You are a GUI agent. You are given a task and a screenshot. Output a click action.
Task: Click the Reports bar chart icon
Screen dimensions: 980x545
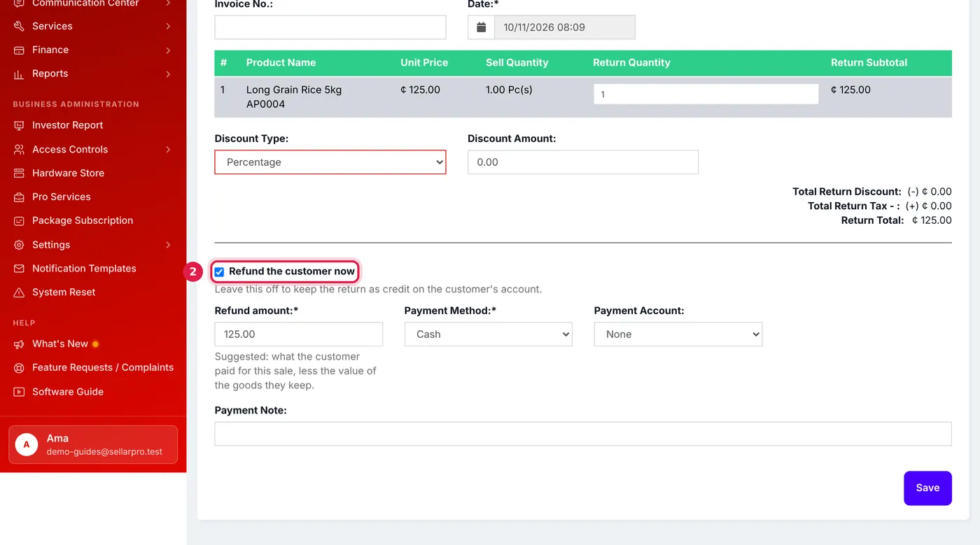click(19, 73)
